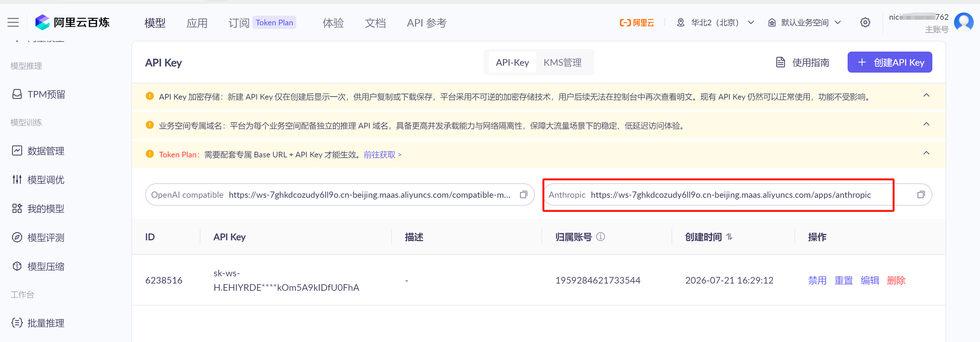Copy the OpenAI compatible URL

click(x=524, y=195)
